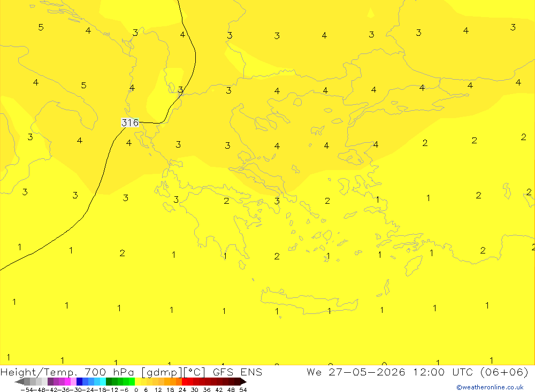Click the 'We 27-05-2026 12:00 UTC' date label
The image size is (535, 392).
pyautogui.click(x=389, y=372)
